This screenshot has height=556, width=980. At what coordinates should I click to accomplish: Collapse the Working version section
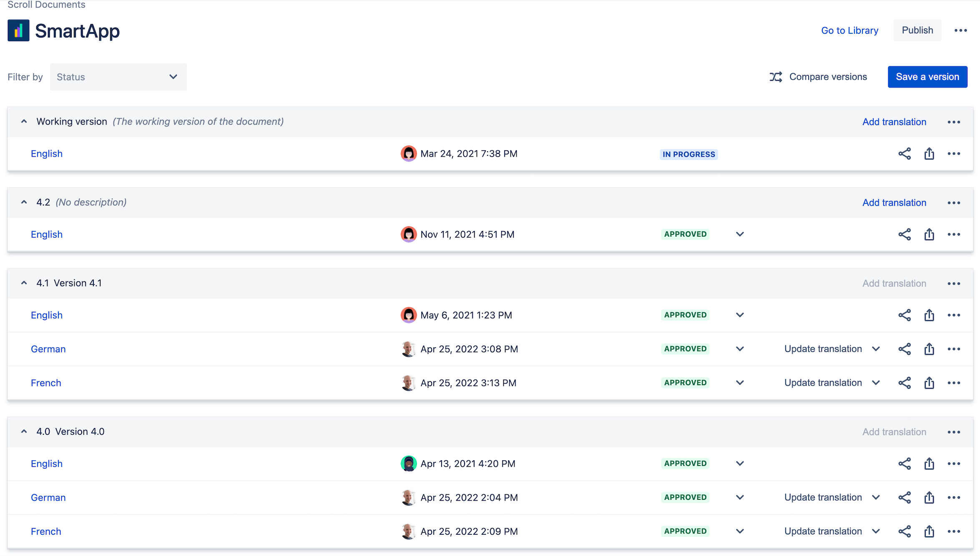(24, 122)
